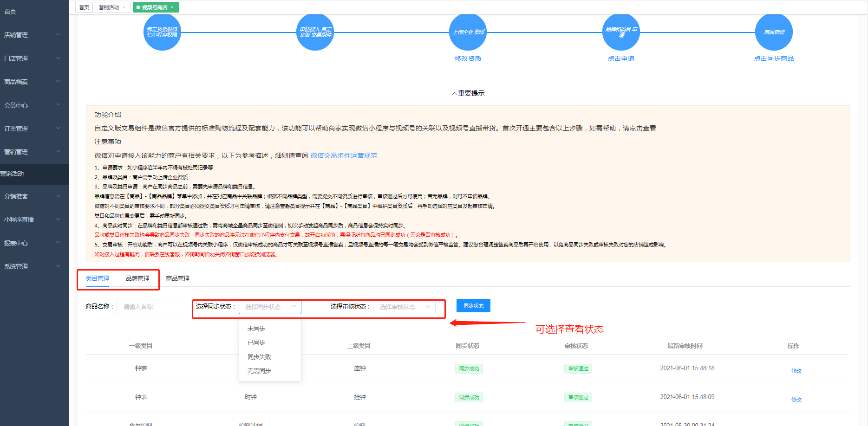Switch to the 商品管理 tab

177,278
